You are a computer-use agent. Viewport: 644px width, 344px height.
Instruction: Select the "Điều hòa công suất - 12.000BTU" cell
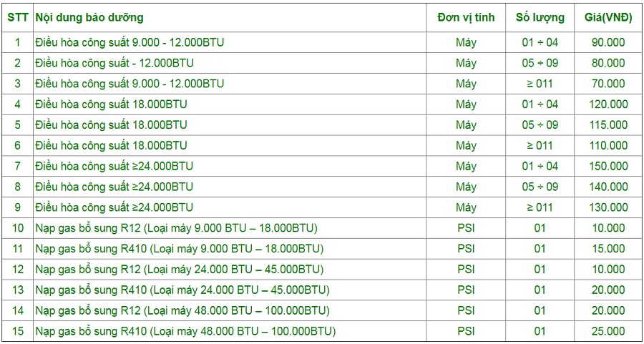(x=114, y=63)
